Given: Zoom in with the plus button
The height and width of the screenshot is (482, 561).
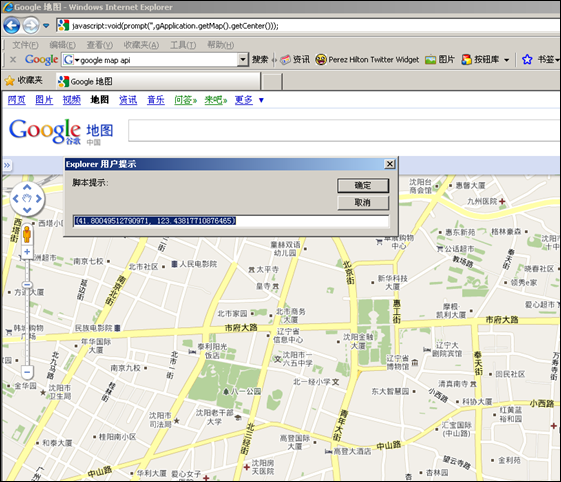Looking at the screenshot, I should pos(27,252).
